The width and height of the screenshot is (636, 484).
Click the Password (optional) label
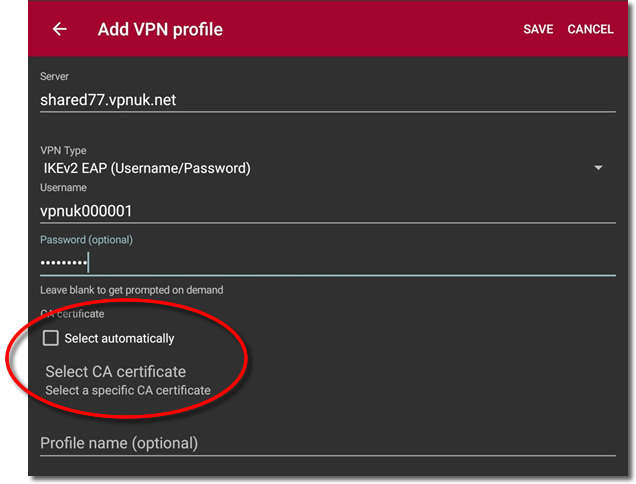[86, 240]
